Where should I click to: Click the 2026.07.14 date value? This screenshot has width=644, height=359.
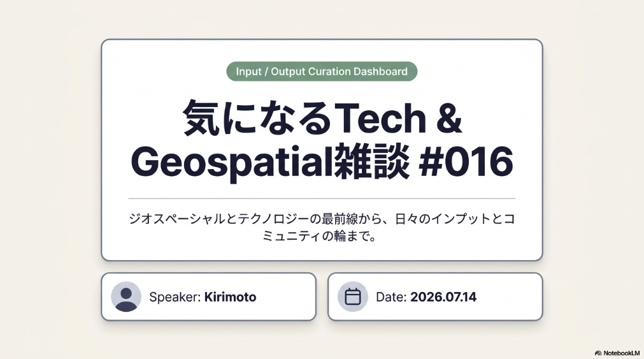click(443, 297)
